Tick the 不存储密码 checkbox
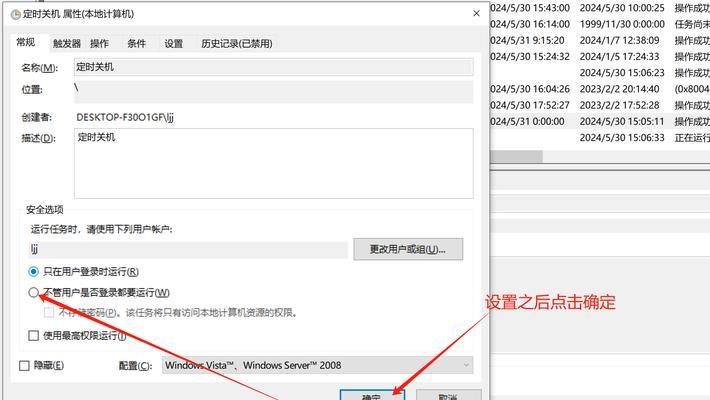This screenshot has width=710, height=400. 49,313
